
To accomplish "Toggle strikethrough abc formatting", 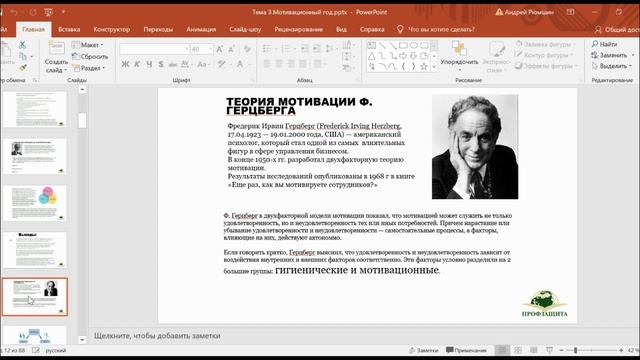I will point(173,64).
